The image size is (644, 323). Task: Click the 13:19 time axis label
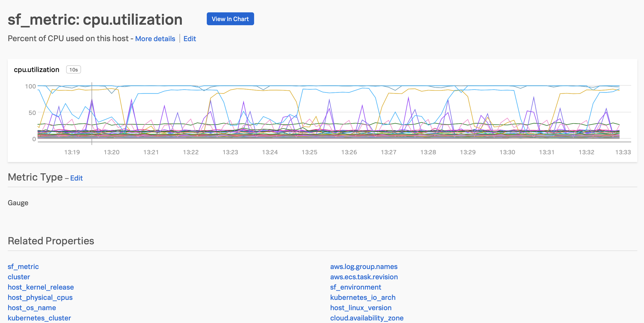(x=72, y=152)
